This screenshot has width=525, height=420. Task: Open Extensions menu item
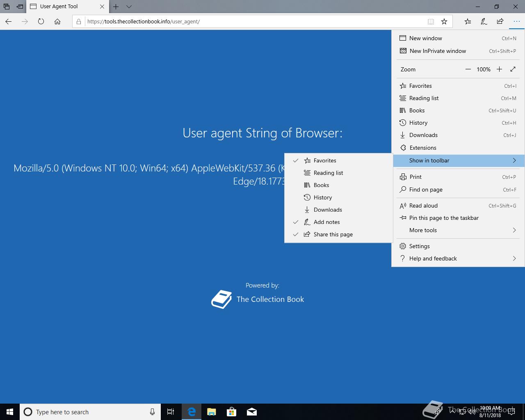(x=458, y=148)
